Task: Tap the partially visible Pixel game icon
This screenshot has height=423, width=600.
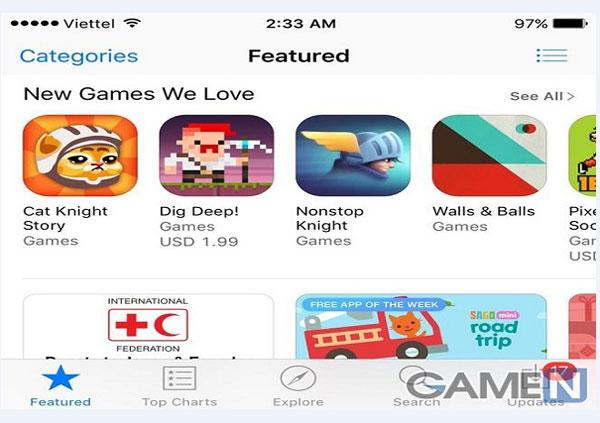Action: pos(582,155)
